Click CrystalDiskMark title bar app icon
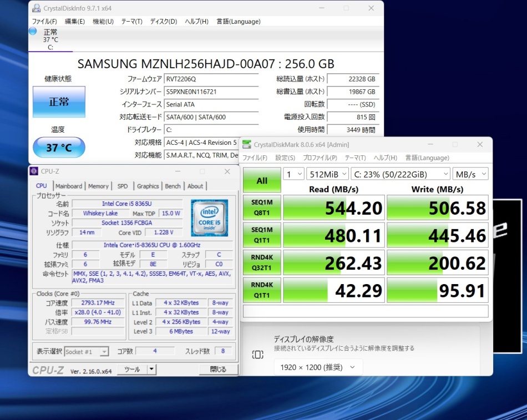The image size is (527, 420). pyautogui.click(x=247, y=145)
